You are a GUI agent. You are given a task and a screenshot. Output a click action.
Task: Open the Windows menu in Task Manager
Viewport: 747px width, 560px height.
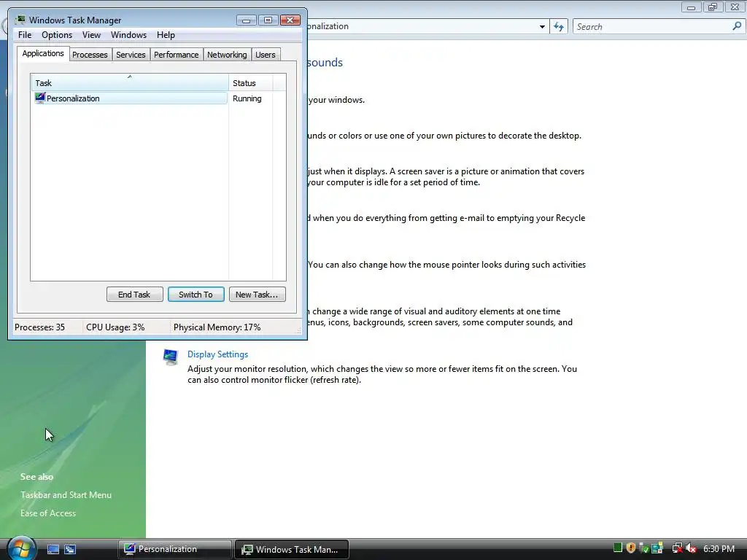click(128, 35)
